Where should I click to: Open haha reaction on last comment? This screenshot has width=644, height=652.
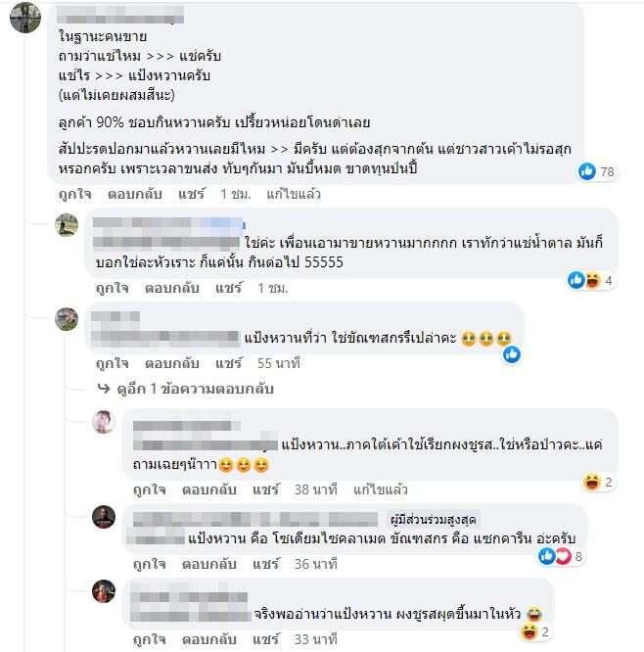point(535,632)
